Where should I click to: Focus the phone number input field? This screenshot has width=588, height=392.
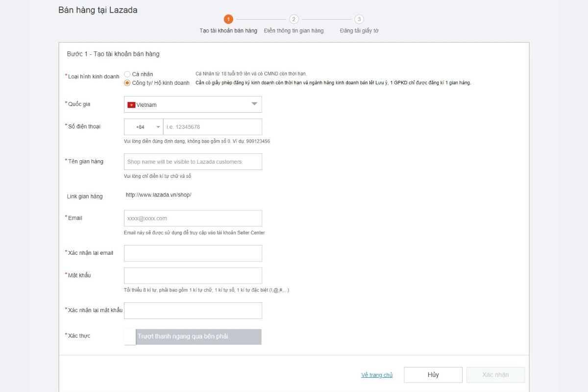tap(213, 127)
